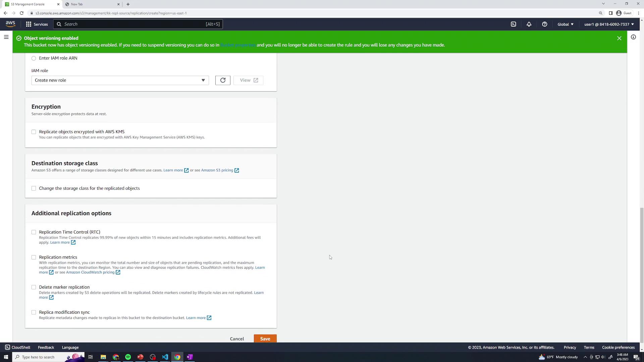Expand the IAM role dropdown

tap(120, 80)
